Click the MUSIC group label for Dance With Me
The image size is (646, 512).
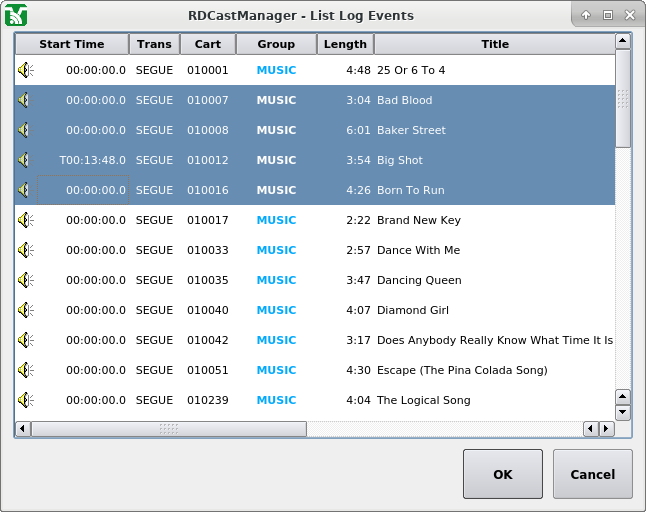(x=276, y=250)
